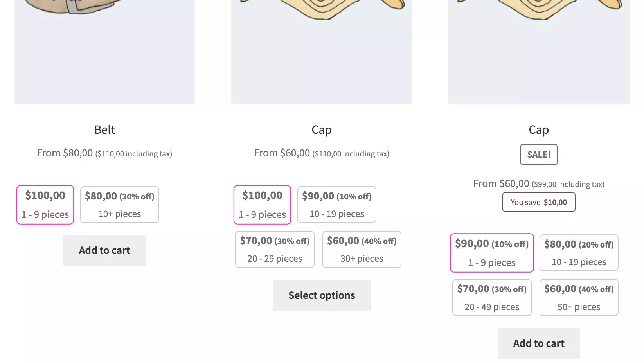Choose sale Cap's $70,00 20-49 pieces tier

(x=492, y=297)
